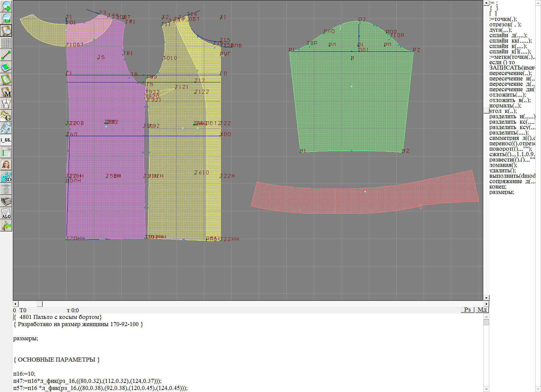Toggle the grid display icon
Image resolution: width=541 pixels, height=392 pixels.
[x=6, y=43]
